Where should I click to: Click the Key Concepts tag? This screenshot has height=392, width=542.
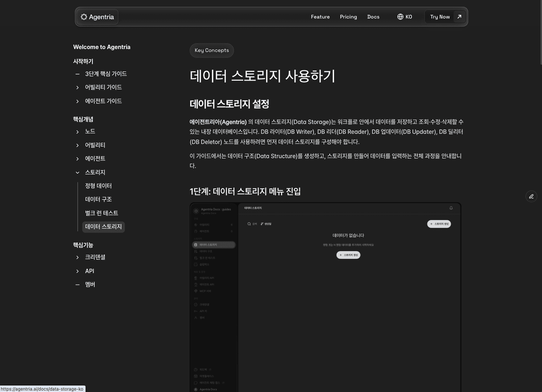(212, 50)
